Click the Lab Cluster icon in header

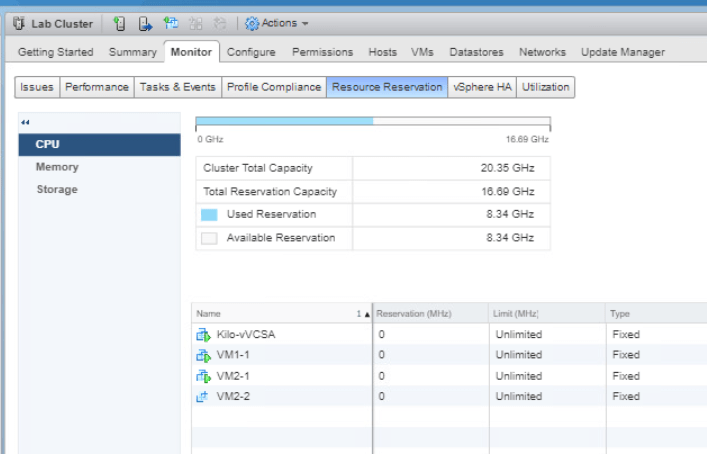(x=18, y=23)
